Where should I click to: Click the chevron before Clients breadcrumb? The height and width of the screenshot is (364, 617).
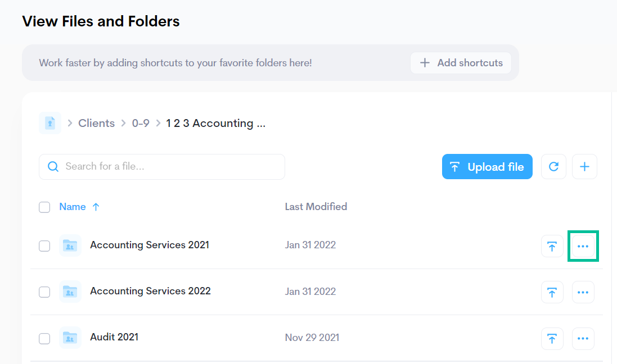70,123
